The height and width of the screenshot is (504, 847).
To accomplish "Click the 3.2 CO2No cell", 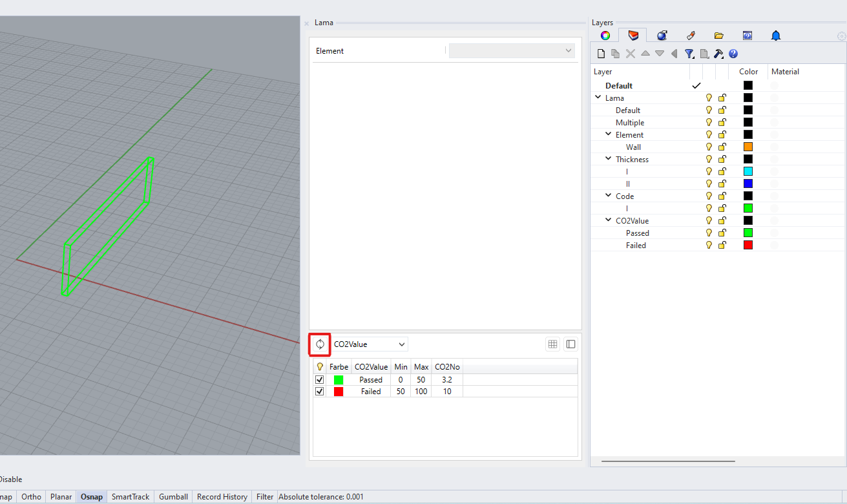I will click(x=447, y=379).
